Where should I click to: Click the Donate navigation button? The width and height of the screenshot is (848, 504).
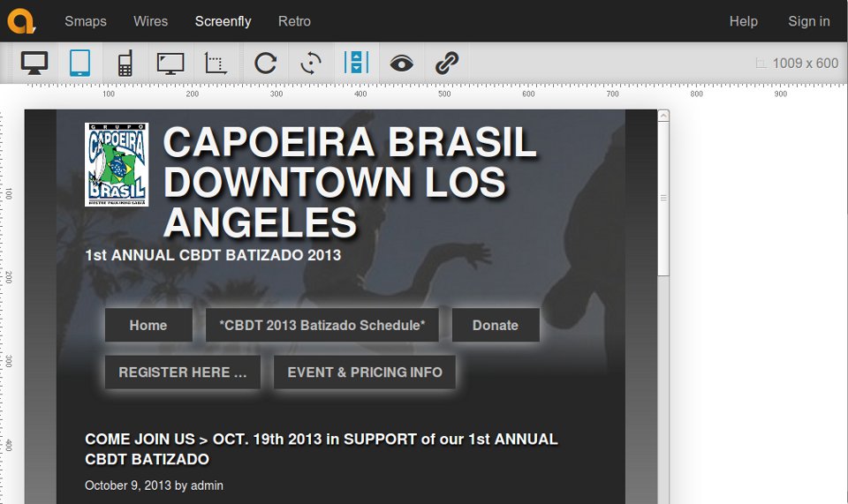pyautogui.click(x=496, y=325)
